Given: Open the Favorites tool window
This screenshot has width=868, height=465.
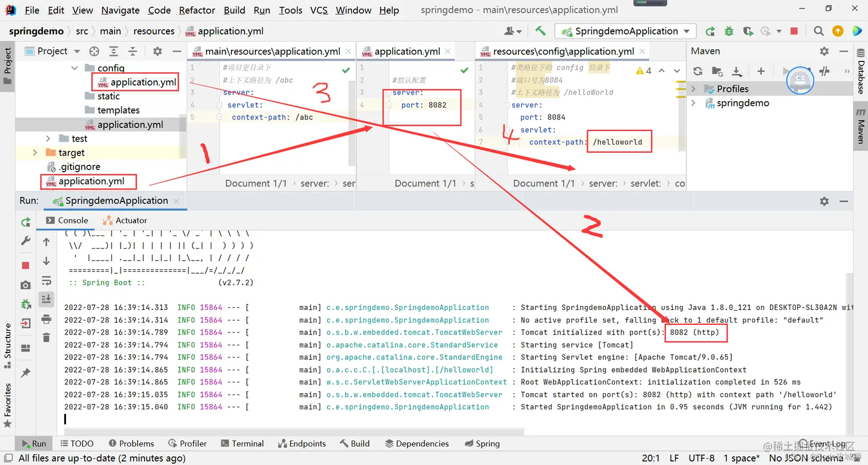Looking at the screenshot, I should pyautogui.click(x=7, y=405).
